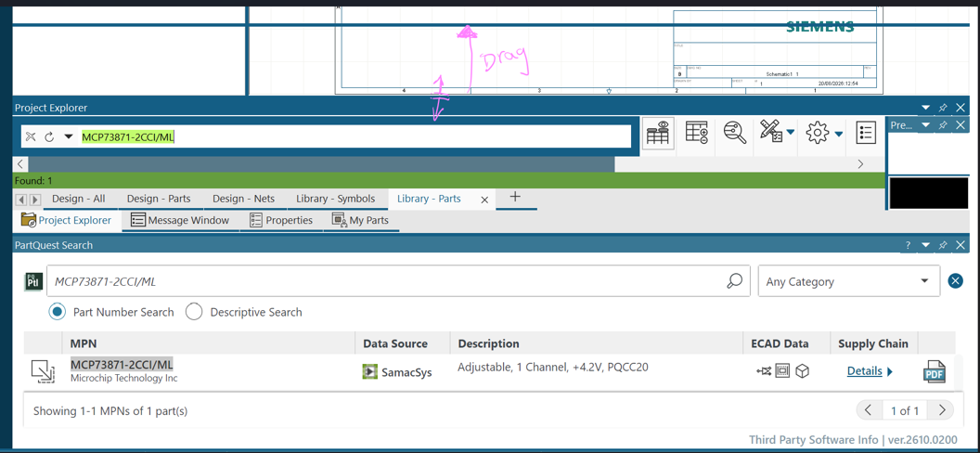Open Preview panel options dropdown arrow

[x=925, y=125]
